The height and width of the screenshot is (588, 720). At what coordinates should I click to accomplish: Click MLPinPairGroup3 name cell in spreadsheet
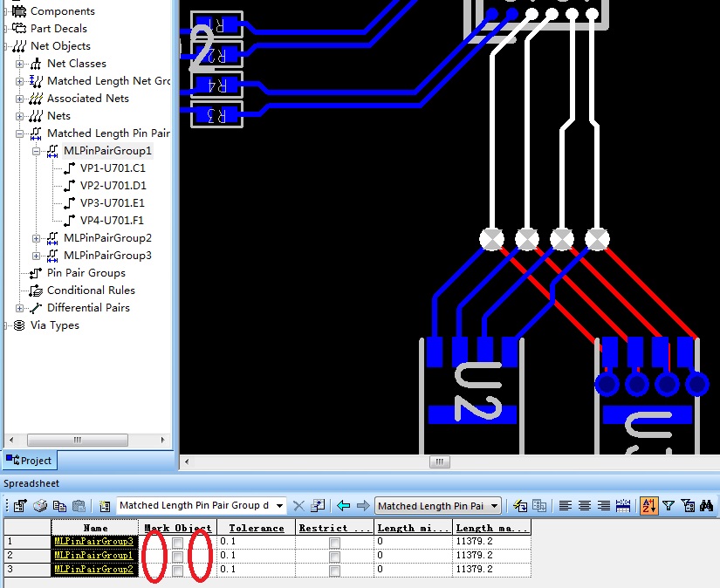point(94,542)
